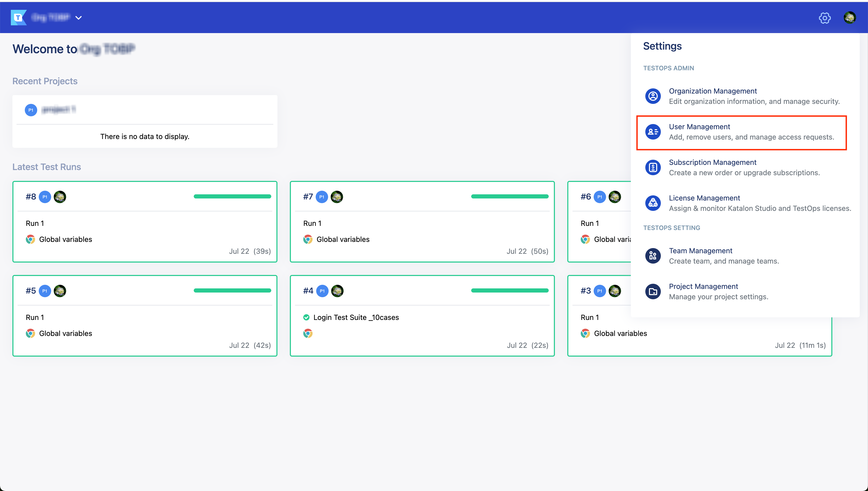Screen dimensions: 868x491
Task: Open test run #6
Action: (586, 197)
